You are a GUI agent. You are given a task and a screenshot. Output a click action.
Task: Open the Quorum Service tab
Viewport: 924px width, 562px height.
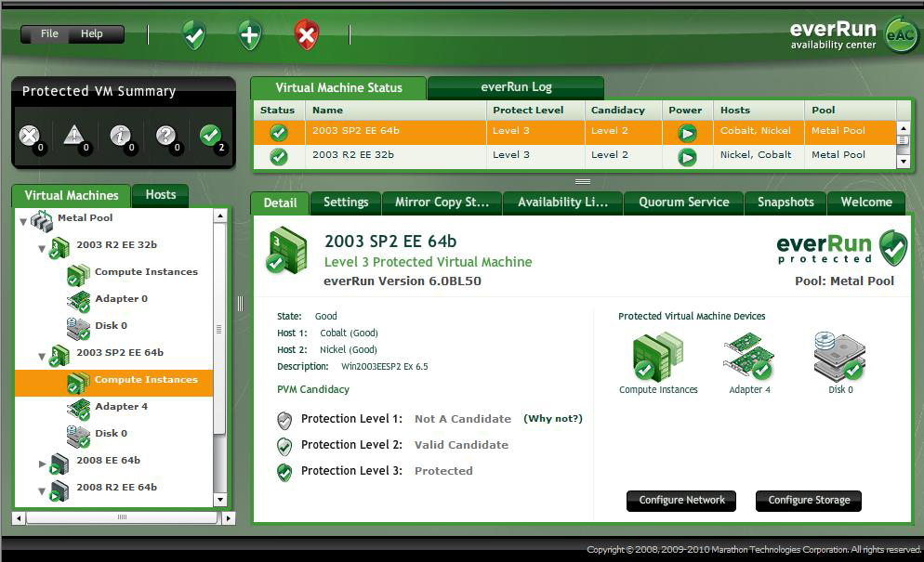[x=683, y=203]
